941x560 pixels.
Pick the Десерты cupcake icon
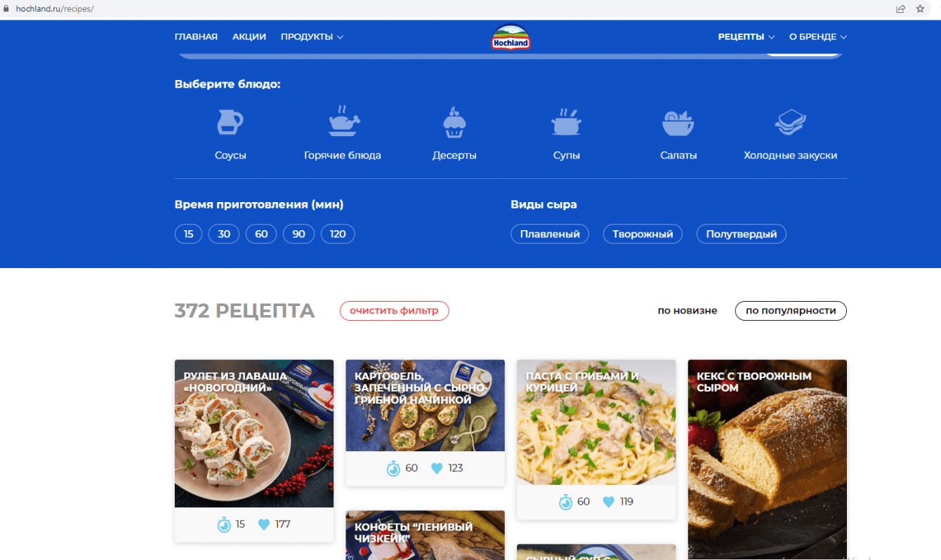[x=454, y=122]
